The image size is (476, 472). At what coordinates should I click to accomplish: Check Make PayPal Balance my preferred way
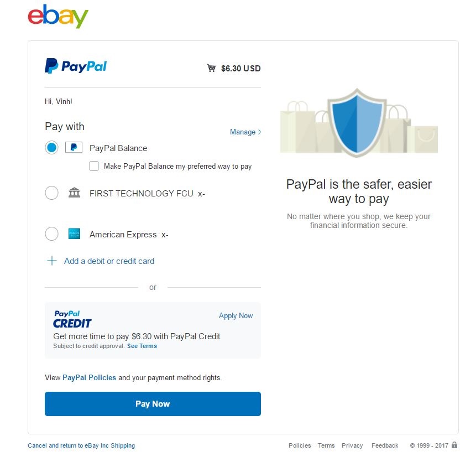coord(94,166)
